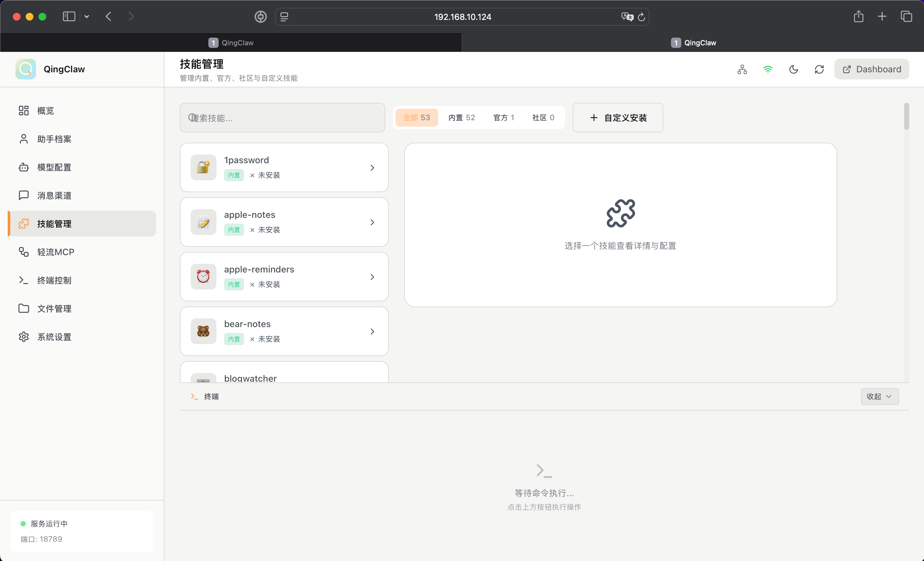Image resolution: width=924 pixels, height=561 pixels.
Task: Show Safari tab overview
Action: [x=906, y=16]
